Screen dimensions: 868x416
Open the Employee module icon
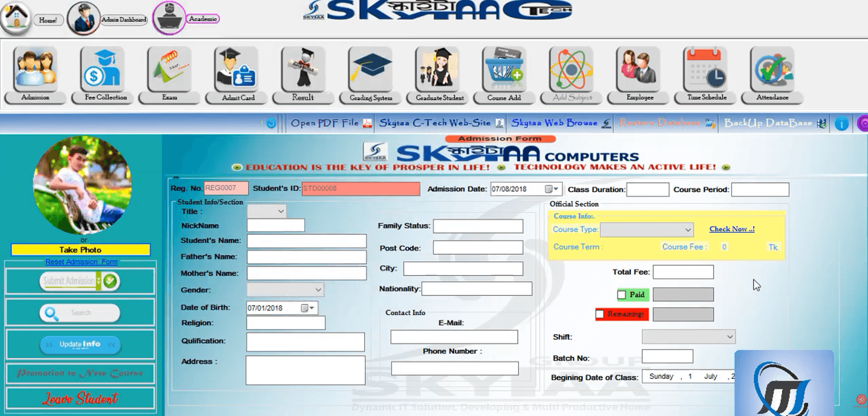pos(638,69)
